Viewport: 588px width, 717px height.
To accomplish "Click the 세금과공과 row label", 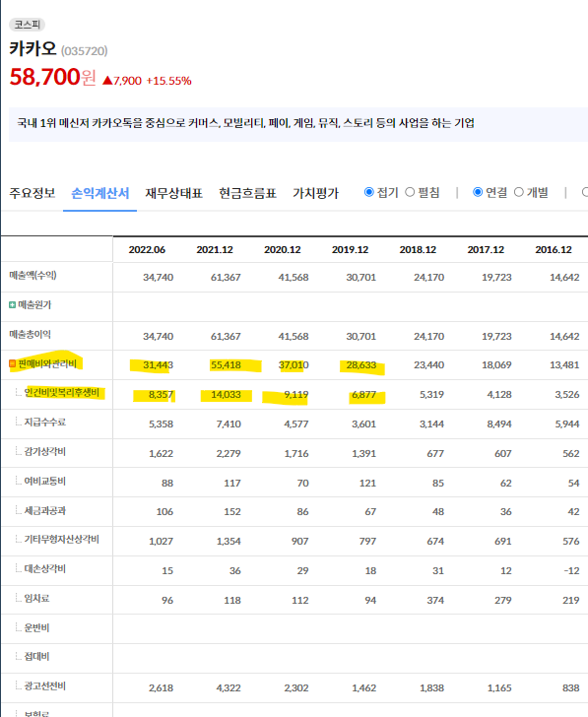I will 44,511.
